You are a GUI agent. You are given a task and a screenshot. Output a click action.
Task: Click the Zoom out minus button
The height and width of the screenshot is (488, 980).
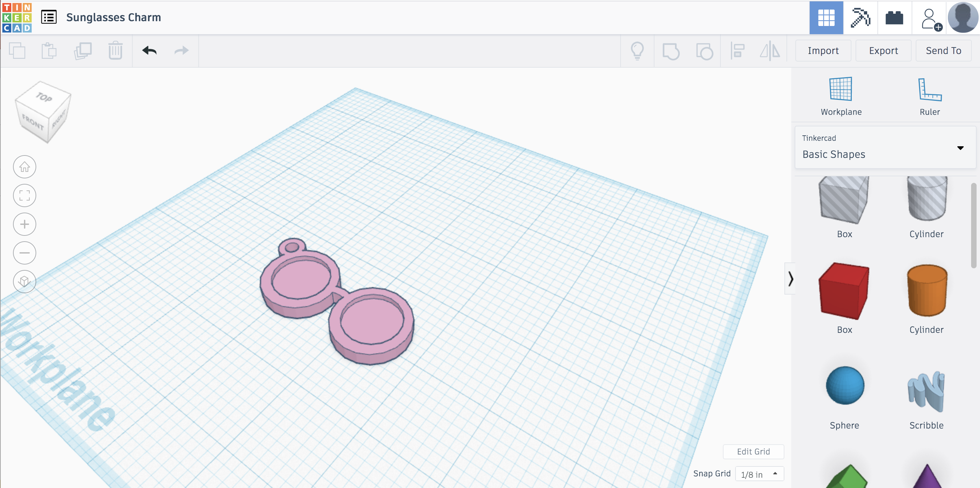point(25,253)
